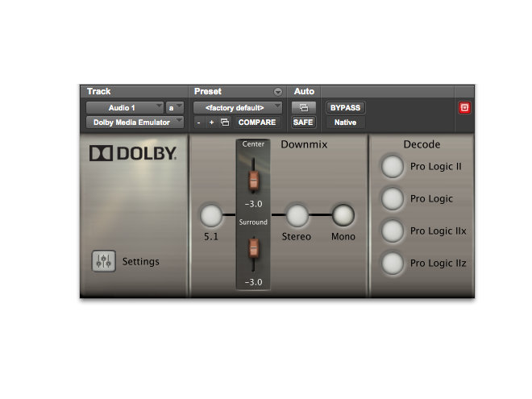Select the 5.1 downmix mode
The width and height of the screenshot is (532, 399).
pyautogui.click(x=211, y=215)
